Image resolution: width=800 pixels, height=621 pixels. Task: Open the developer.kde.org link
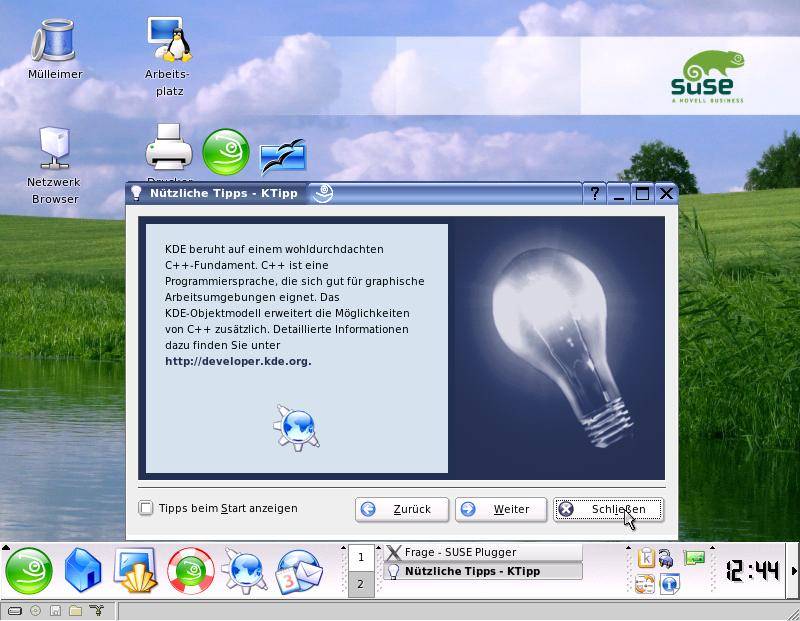pyautogui.click(x=238, y=361)
